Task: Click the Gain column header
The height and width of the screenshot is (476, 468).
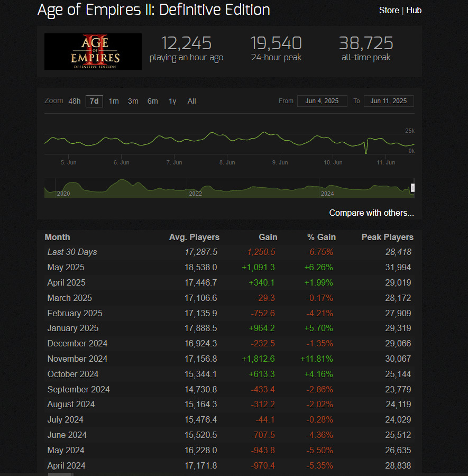Action: [x=268, y=237]
